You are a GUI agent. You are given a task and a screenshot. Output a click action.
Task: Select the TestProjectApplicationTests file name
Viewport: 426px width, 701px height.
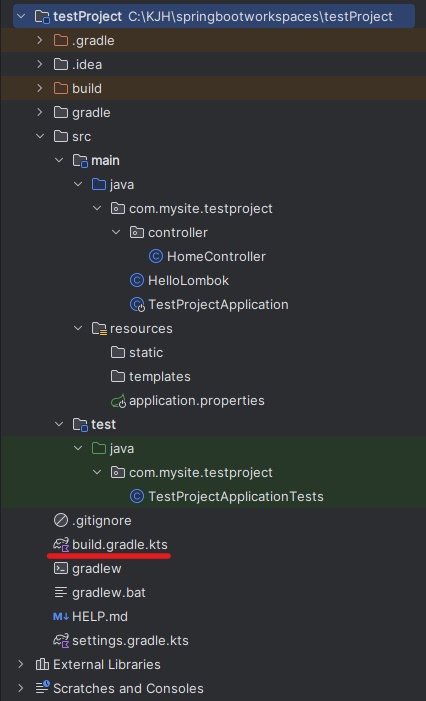[236, 496]
